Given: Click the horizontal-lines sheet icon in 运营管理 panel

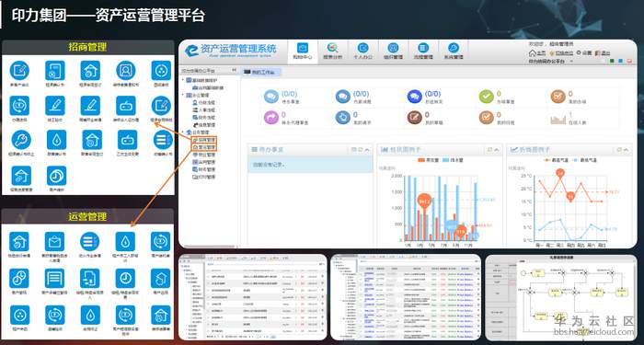Looking at the screenshot, I should [x=54, y=279].
